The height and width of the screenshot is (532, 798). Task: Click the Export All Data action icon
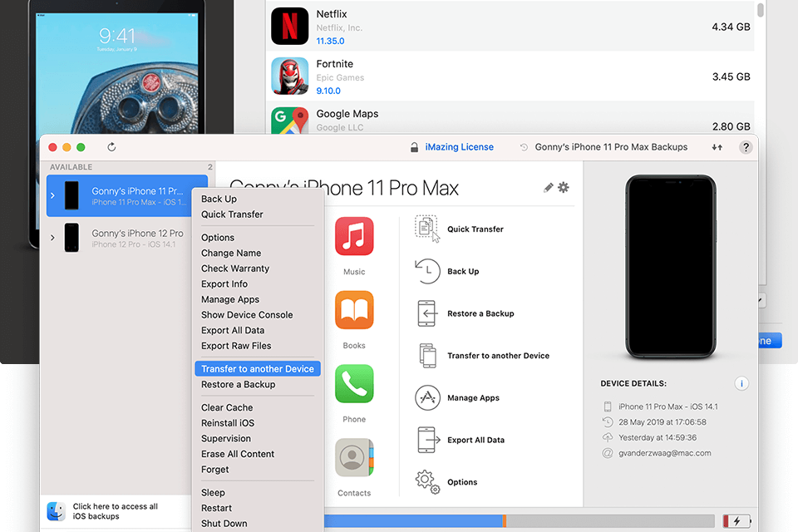pyautogui.click(x=429, y=440)
